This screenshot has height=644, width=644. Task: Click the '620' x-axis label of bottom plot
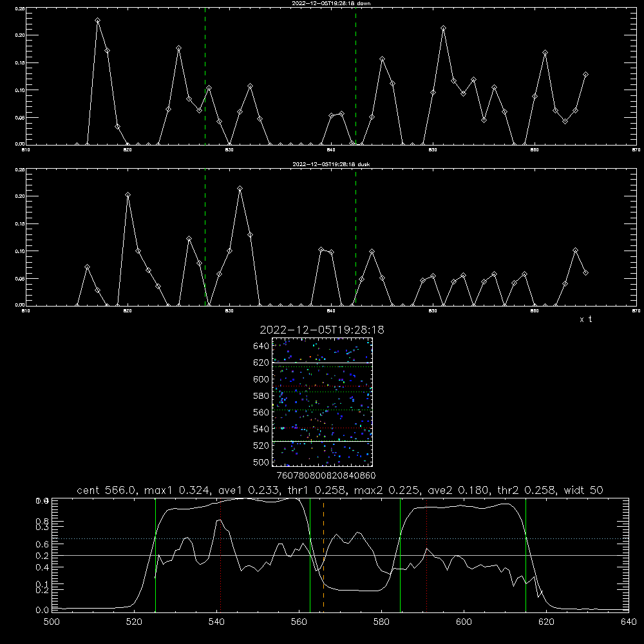pyautogui.click(x=546, y=622)
